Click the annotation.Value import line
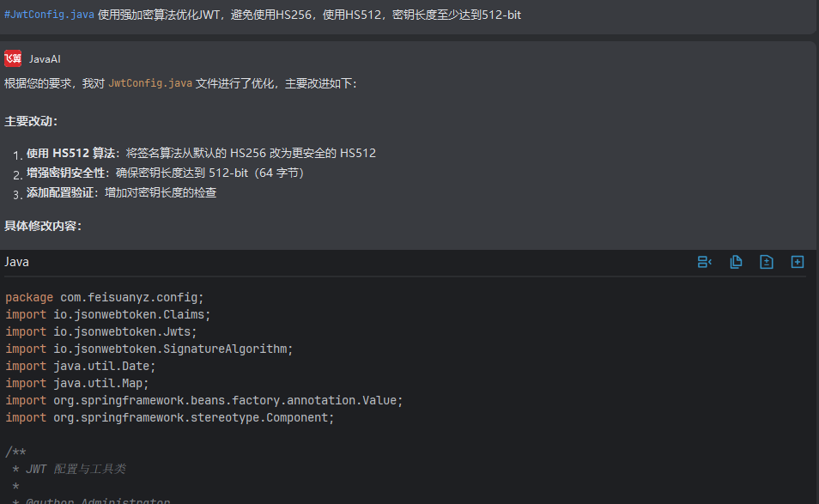The height and width of the screenshot is (504, 819). [203, 400]
